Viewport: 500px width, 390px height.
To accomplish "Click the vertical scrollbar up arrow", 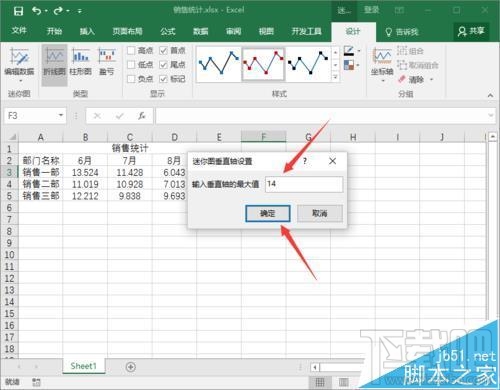I will pyautogui.click(x=492, y=137).
